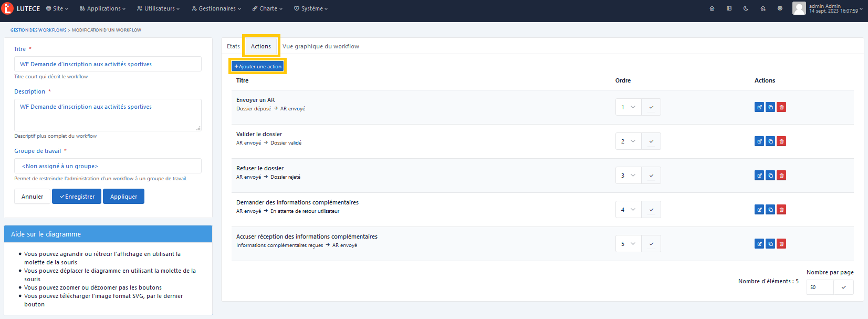Delete the 'Accuser réception des informations complémentaires' action
This screenshot has height=319, width=868.
pos(781,244)
